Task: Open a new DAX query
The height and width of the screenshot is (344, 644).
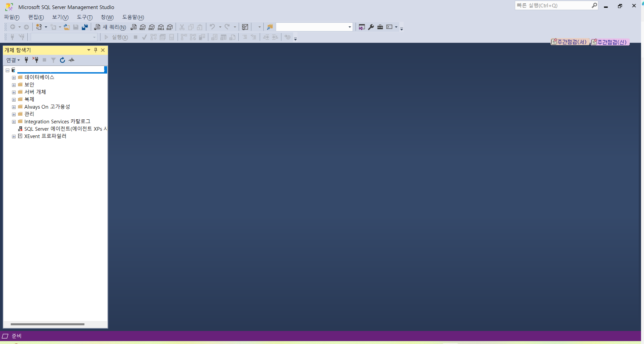Action: (170, 27)
